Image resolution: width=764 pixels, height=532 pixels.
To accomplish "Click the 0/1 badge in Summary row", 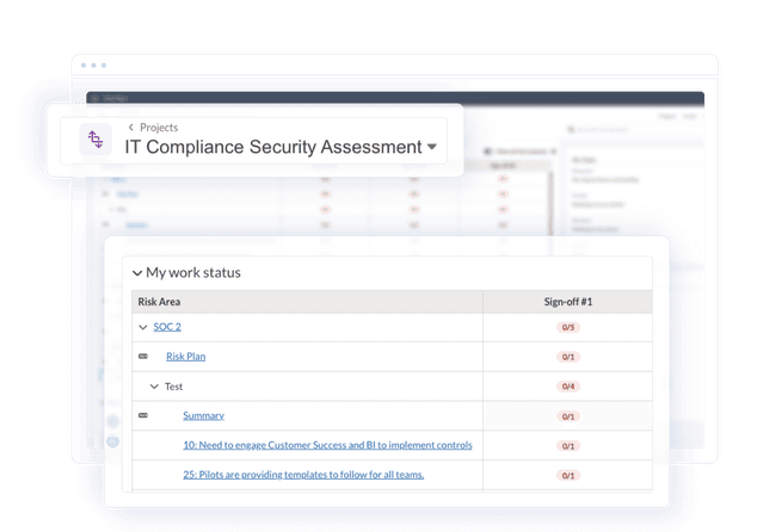I will pyautogui.click(x=568, y=417).
